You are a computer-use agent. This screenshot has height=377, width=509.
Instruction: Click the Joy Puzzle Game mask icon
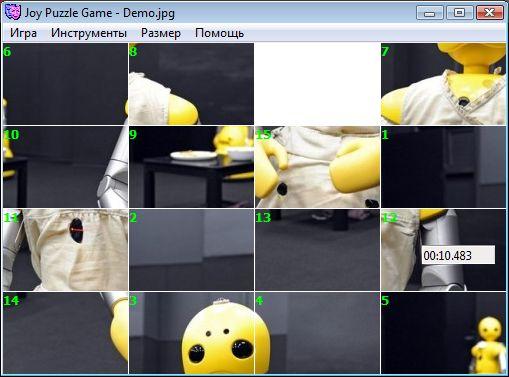(x=13, y=13)
